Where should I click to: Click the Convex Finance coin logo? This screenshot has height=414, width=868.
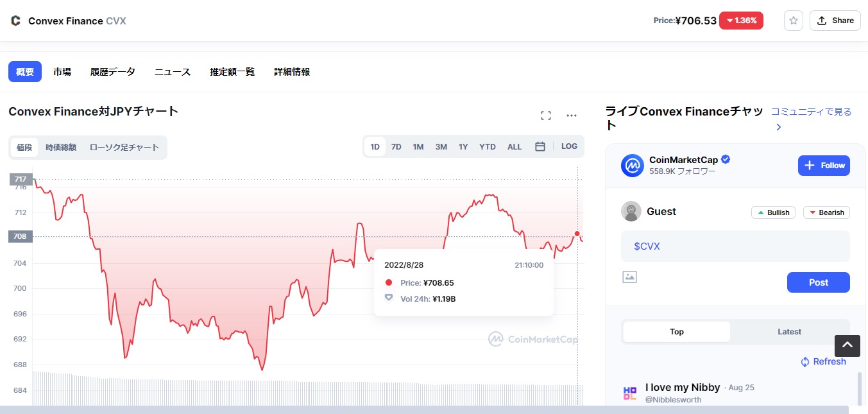15,20
